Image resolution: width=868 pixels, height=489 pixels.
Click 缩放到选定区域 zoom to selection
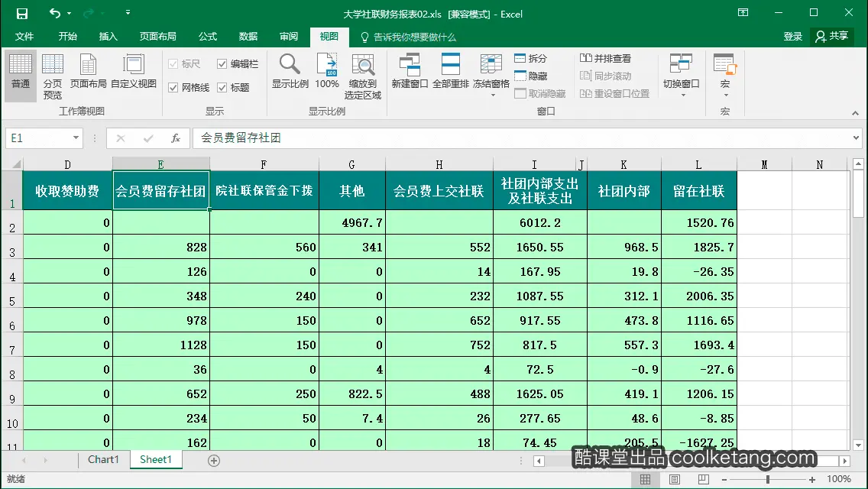click(x=363, y=77)
